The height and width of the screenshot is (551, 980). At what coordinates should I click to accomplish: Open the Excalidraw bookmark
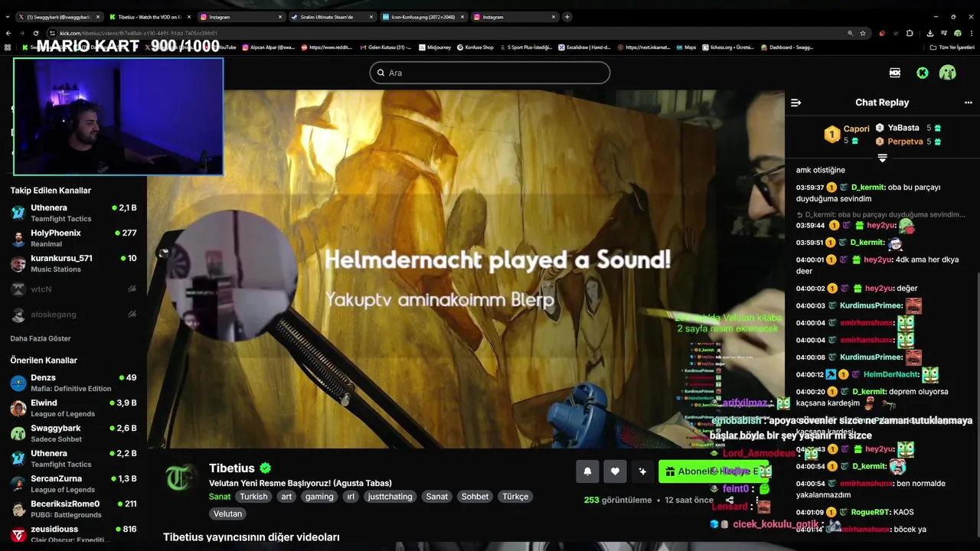pos(583,47)
